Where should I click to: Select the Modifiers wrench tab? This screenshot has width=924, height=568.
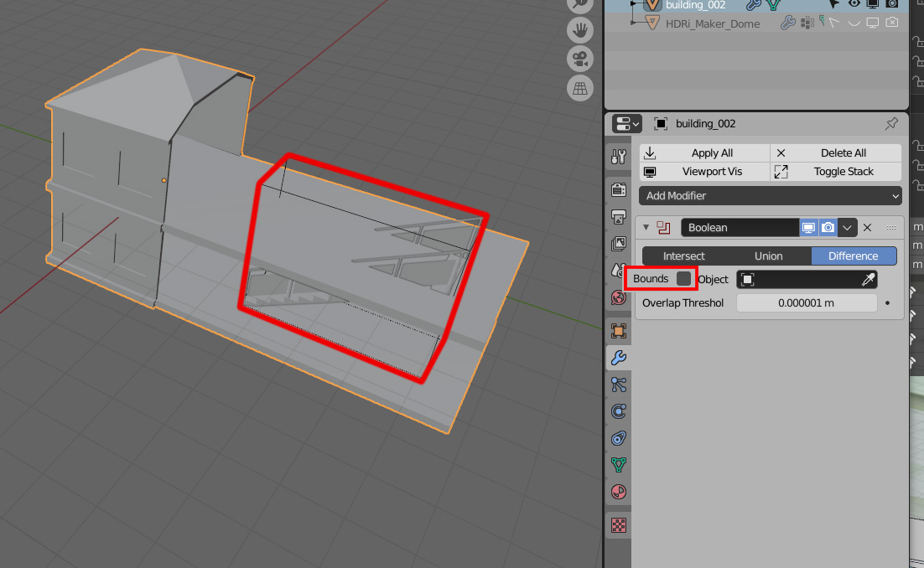tap(618, 357)
